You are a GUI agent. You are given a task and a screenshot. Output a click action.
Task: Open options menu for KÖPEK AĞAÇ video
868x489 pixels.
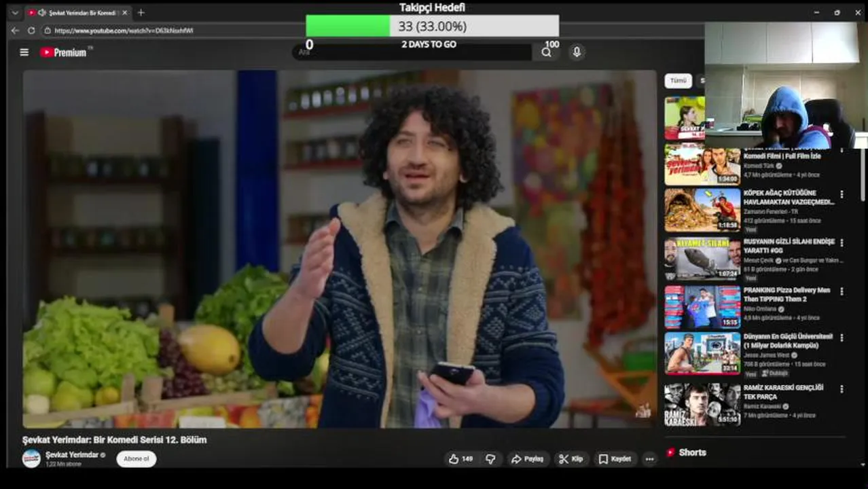pos(842,194)
